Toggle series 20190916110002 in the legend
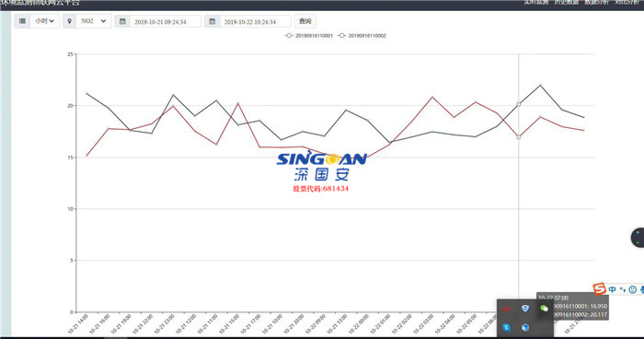This screenshot has height=339, width=644. 362,36
